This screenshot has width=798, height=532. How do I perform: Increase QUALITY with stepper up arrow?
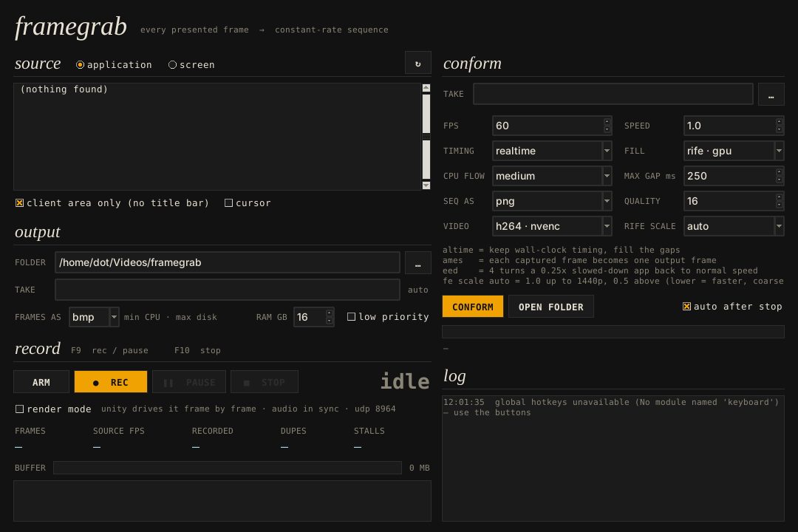click(779, 197)
